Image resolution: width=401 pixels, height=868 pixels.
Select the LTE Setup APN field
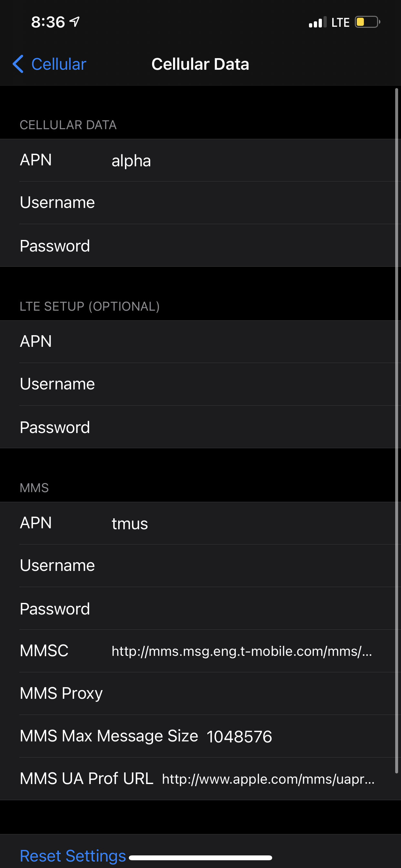pyautogui.click(x=200, y=342)
